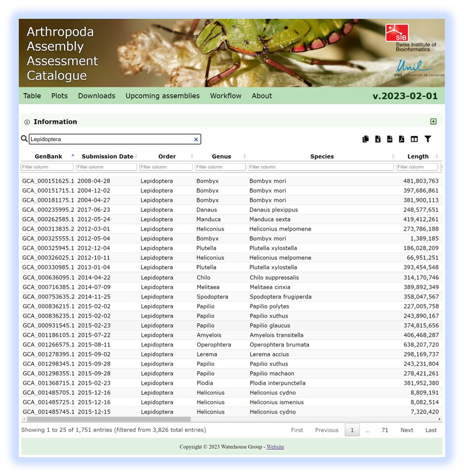Viewport: 464px width, 476px height.
Task: Select GCA_000235995.2 cell
Action: click(x=48, y=210)
